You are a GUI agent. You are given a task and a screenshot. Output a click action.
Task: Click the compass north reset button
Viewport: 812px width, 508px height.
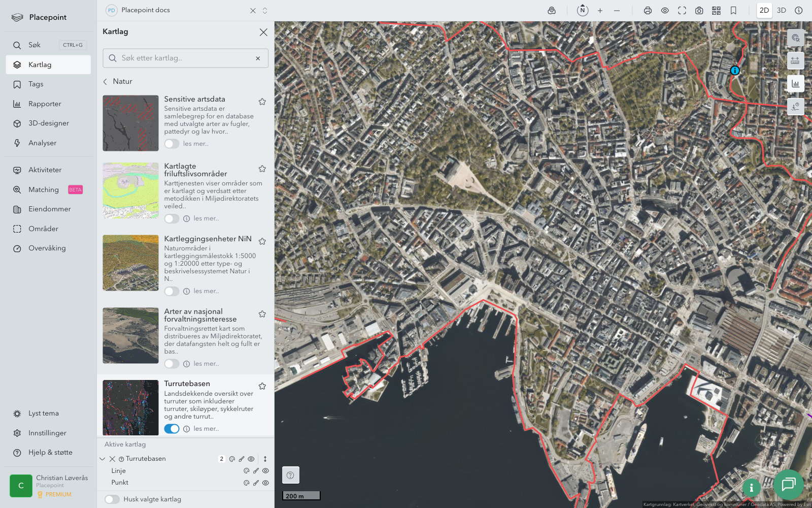[x=583, y=11]
